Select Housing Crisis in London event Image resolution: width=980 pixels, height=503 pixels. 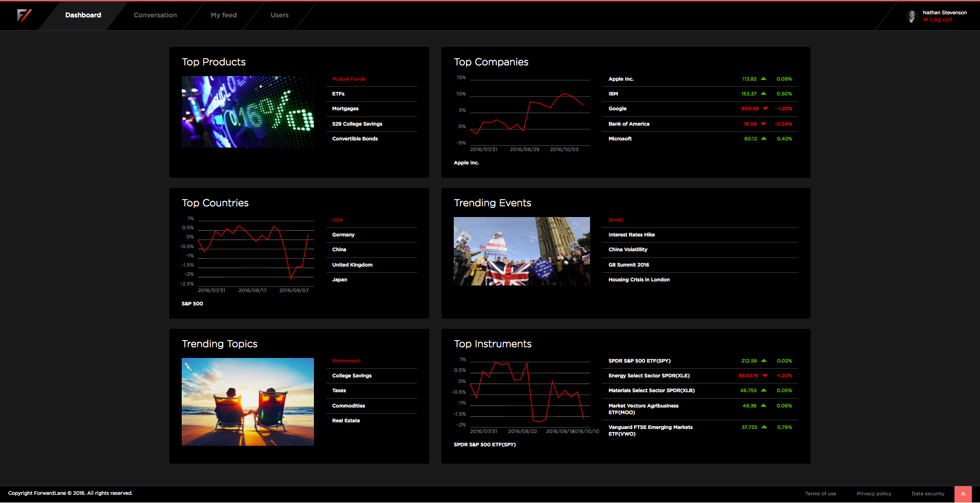700,280
